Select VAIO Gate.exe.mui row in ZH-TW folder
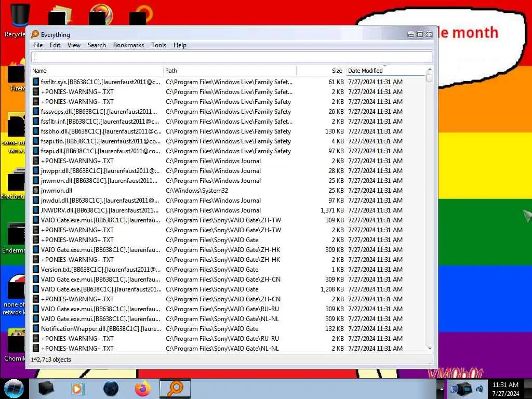The image size is (532, 399). coord(229,220)
